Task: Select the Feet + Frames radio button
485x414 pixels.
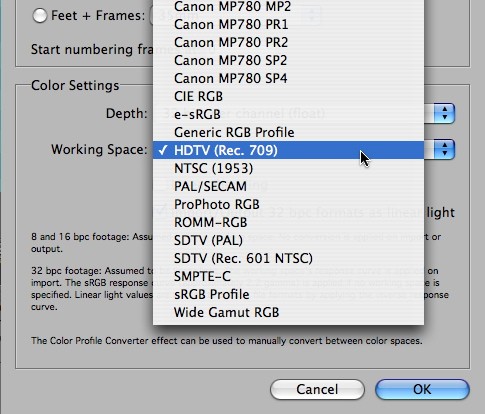Action: pos(39,16)
